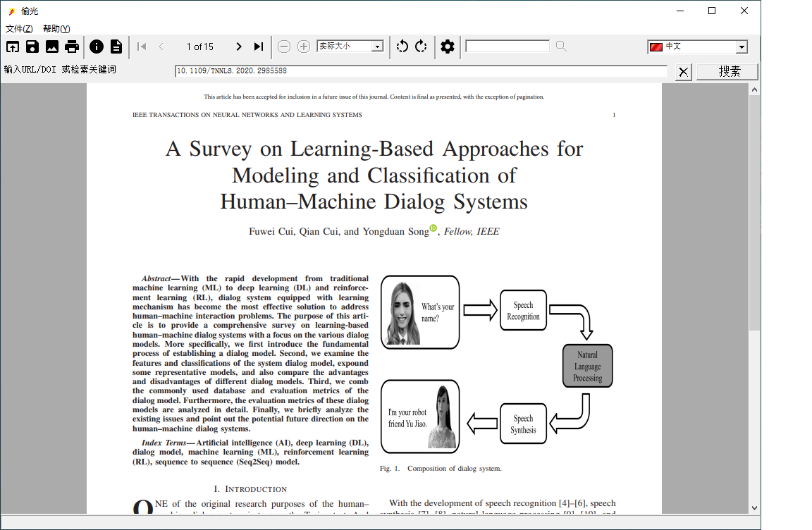
Task: Zoom out with the minus icon
Action: (284, 47)
